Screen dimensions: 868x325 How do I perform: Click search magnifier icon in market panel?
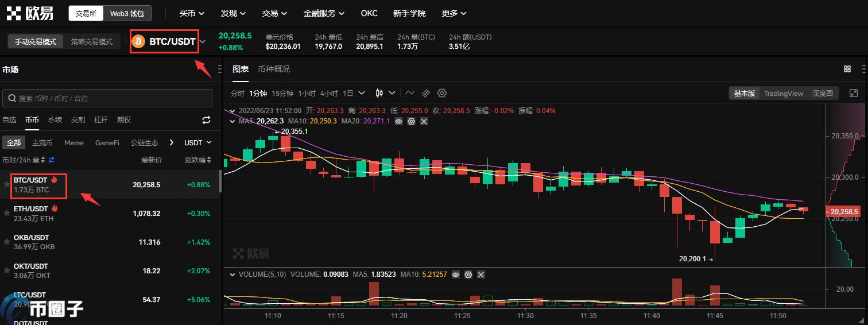[12, 98]
